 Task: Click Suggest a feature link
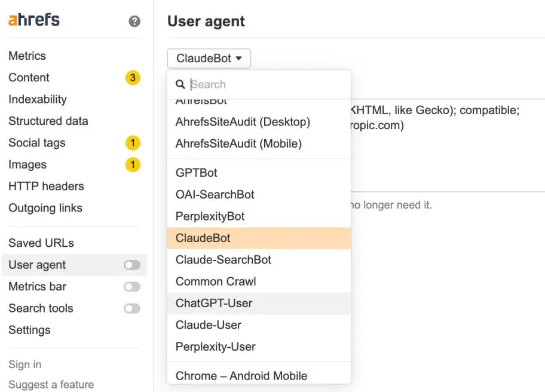(x=51, y=384)
